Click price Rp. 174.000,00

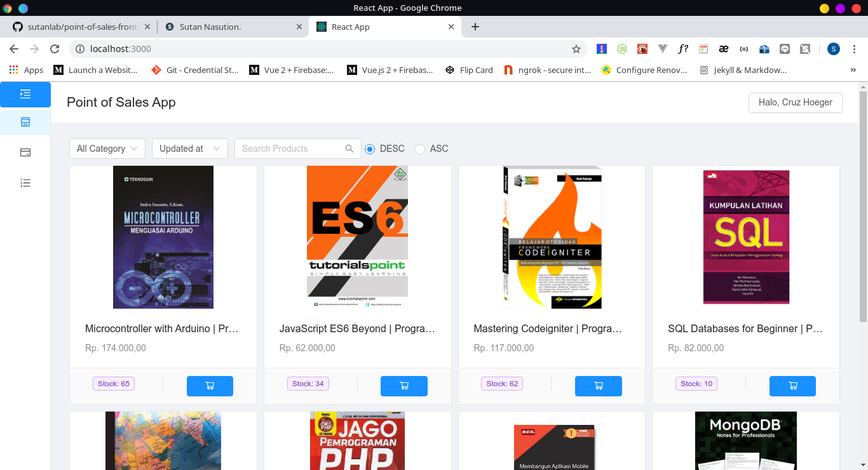coord(116,348)
